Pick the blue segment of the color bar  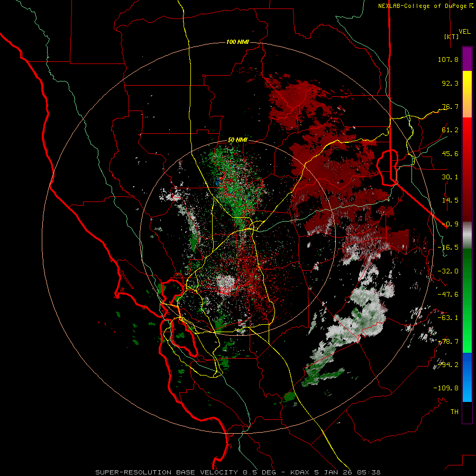coord(467,377)
